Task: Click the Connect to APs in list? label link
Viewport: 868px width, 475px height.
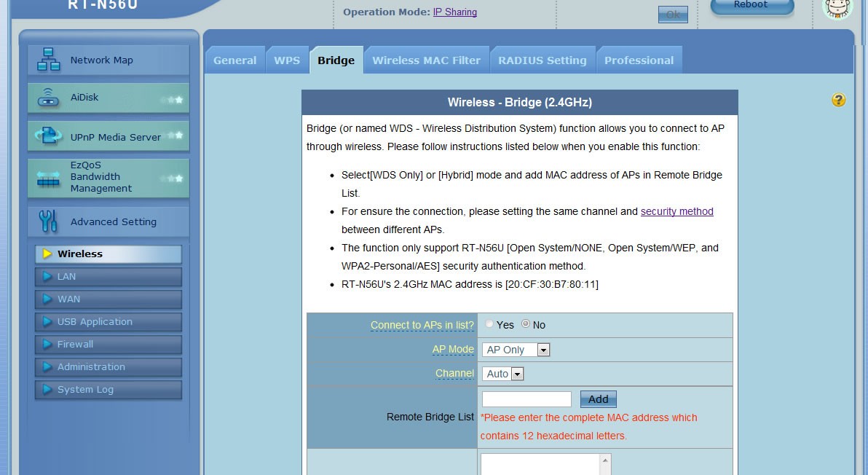Action: [422, 325]
